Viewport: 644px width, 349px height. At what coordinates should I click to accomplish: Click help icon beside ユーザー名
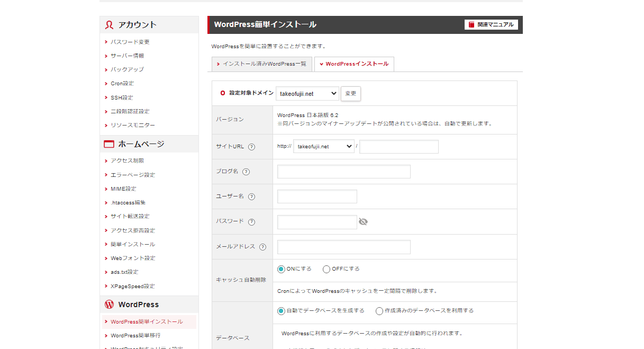click(251, 196)
